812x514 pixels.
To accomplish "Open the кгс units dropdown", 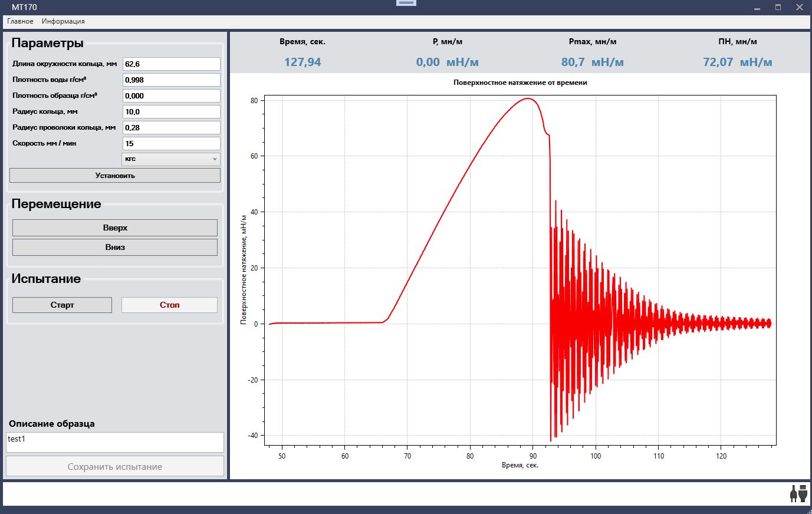I will click(171, 159).
